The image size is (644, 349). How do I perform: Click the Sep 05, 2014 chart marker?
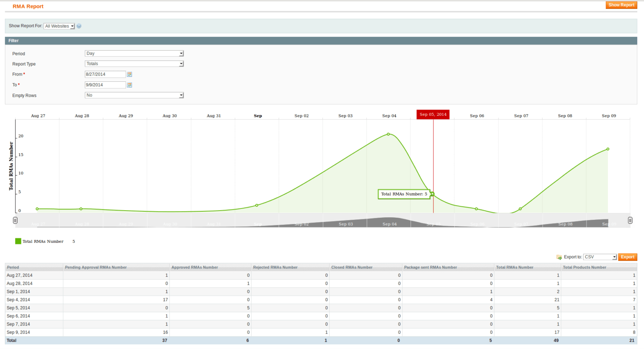coord(433,114)
